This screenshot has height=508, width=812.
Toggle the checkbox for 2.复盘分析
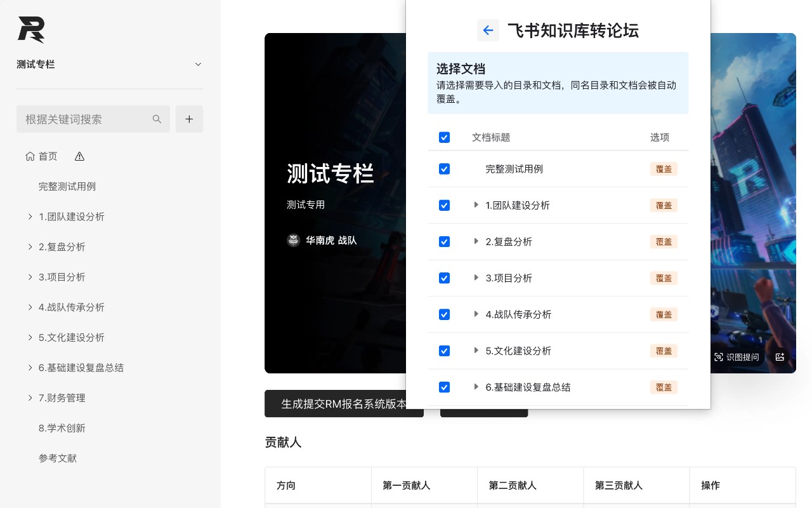tap(444, 241)
